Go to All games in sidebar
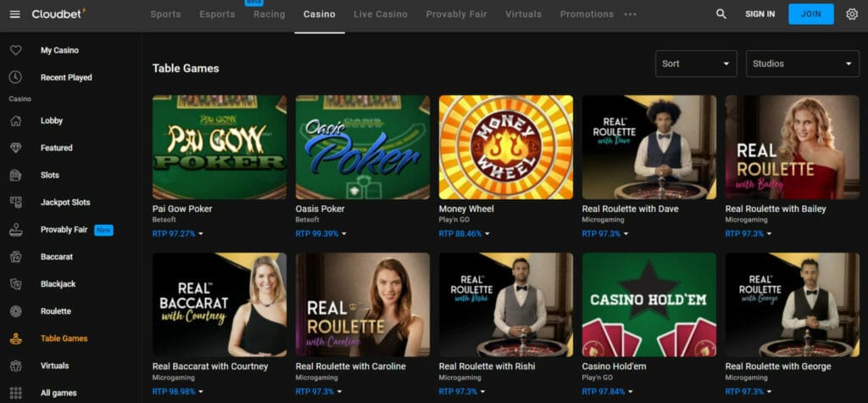 tap(58, 393)
